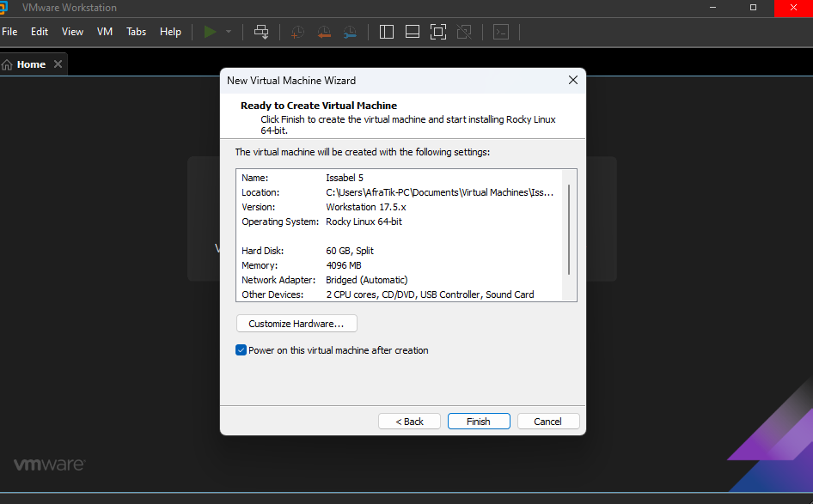Click the VMware Workstation app icon
Screen dimensions: 813x504
click(3, 8)
